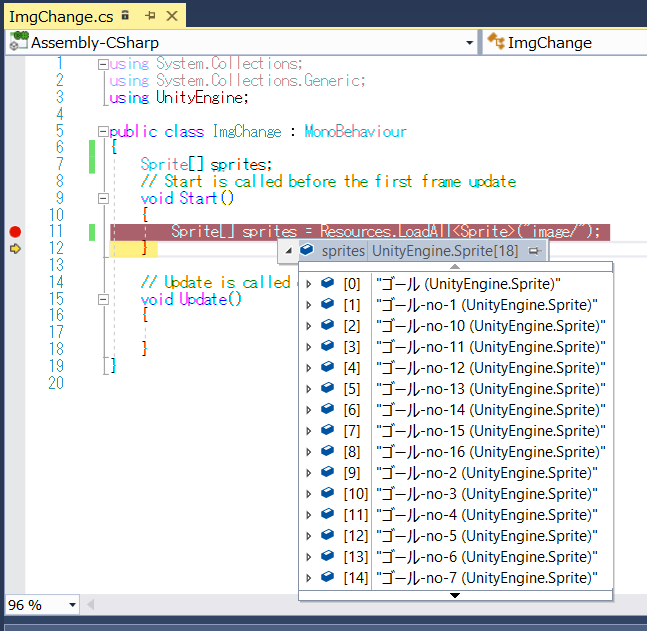Screen dimensions: 647x631
Task: Click the cube icon of element [9]
Action: click(328, 471)
